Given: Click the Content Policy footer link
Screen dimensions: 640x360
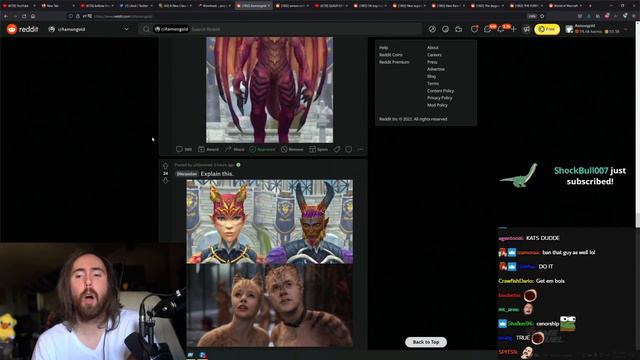Looking at the screenshot, I should click(x=440, y=91).
